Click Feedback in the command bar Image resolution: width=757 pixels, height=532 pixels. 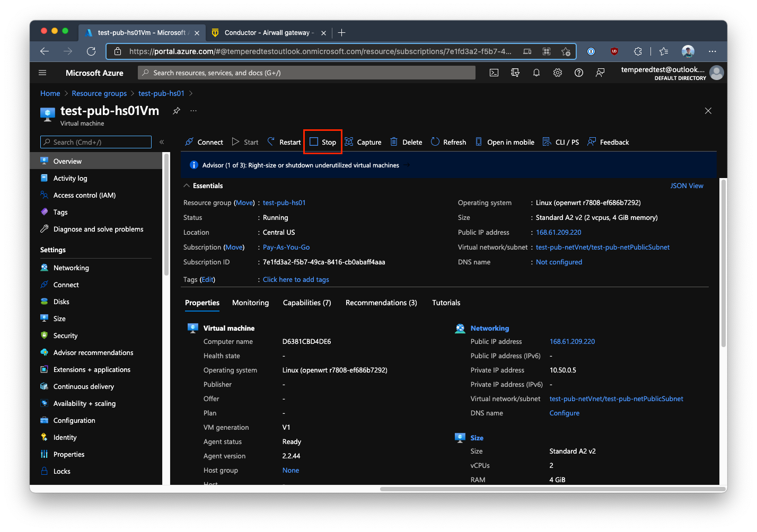[x=608, y=142]
